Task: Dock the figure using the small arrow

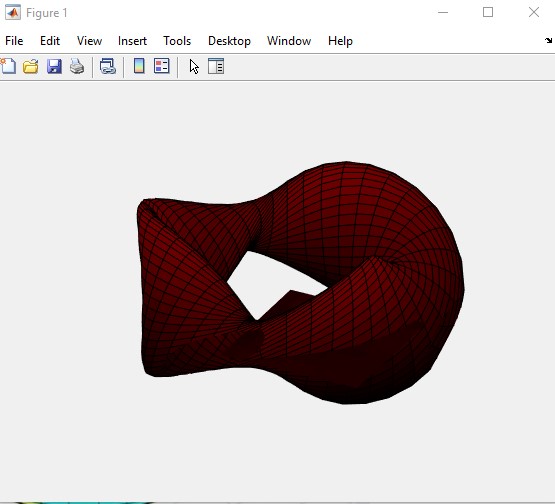Action: point(548,40)
